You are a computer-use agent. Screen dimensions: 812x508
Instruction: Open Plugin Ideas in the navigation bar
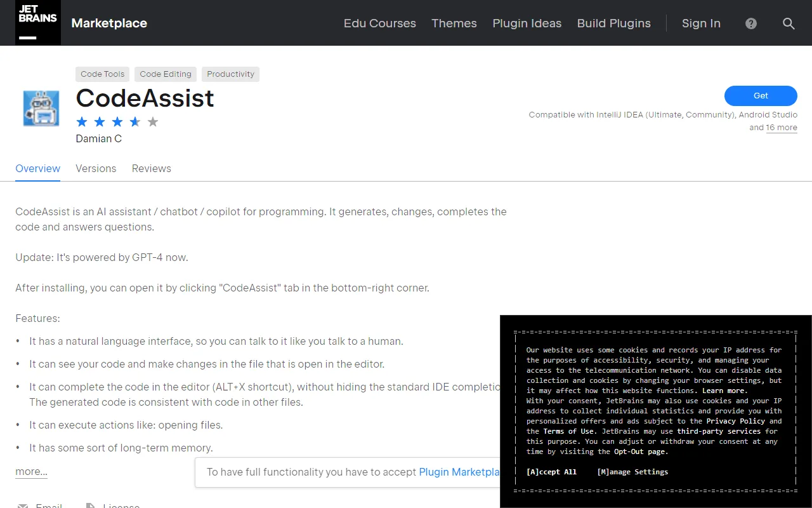(527, 23)
